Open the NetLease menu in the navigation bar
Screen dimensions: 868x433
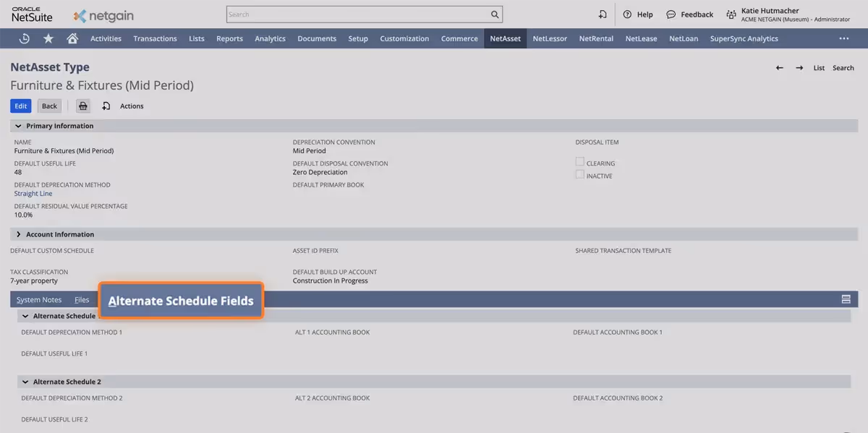tap(639, 38)
